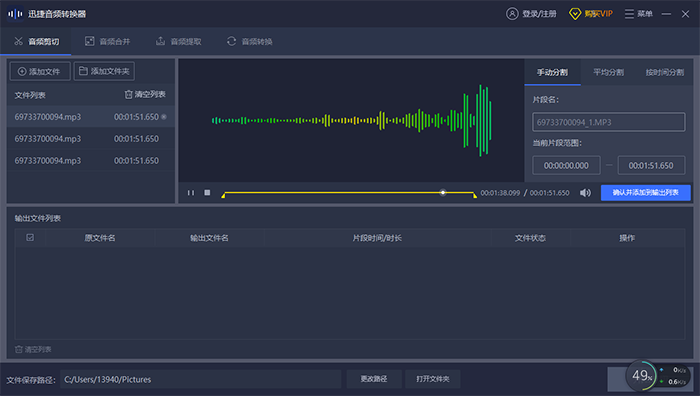
Task: Click the yellow start marker of the clip range
Action: click(223, 195)
